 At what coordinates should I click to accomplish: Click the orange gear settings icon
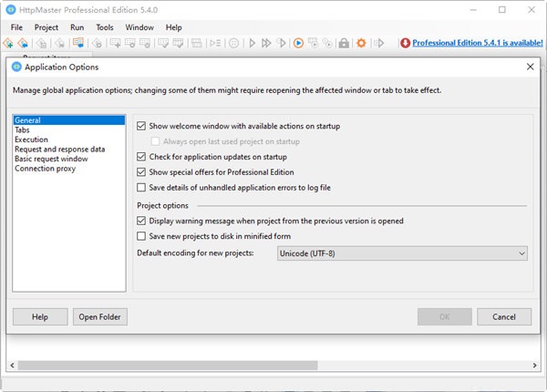pos(361,43)
